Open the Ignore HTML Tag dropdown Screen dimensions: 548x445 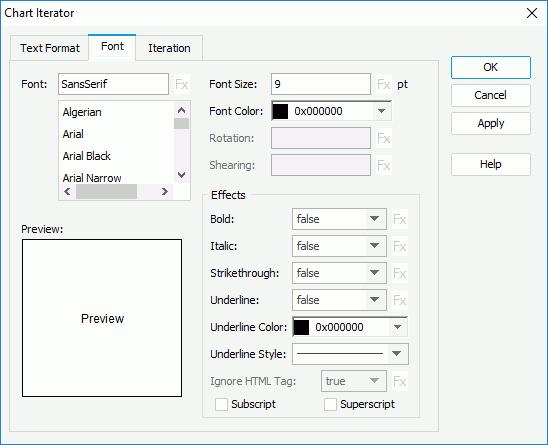point(374,381)
